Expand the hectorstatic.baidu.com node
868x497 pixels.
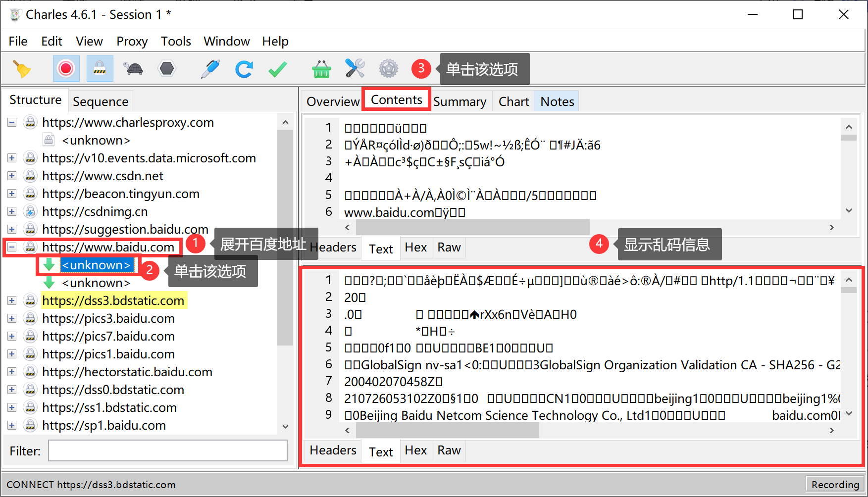[x=12, y=372]
